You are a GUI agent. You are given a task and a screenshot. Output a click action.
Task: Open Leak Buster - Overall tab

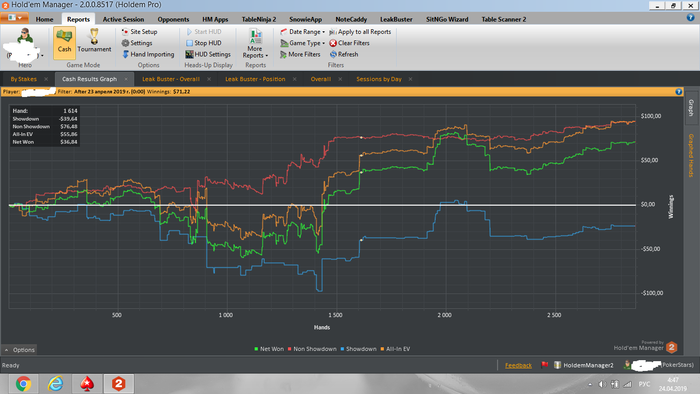(x=171, y=79)
